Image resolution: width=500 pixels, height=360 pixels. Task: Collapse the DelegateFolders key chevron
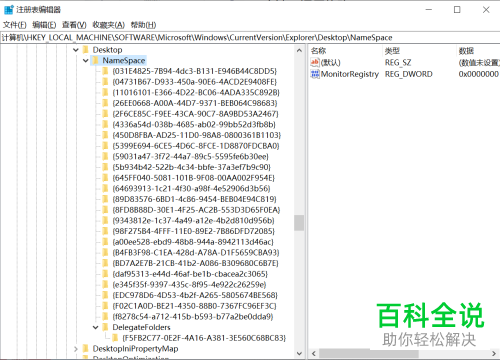click(96, 327)
